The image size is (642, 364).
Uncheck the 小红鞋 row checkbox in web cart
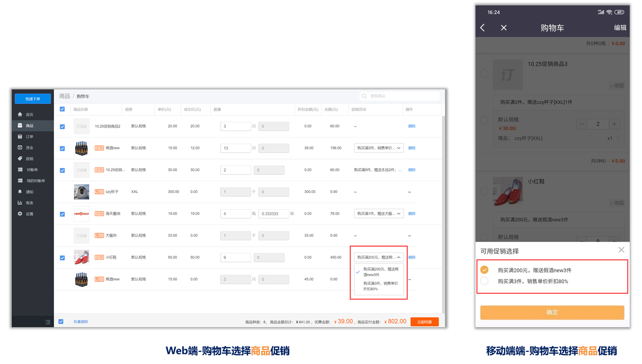click(x=62, y=258)
